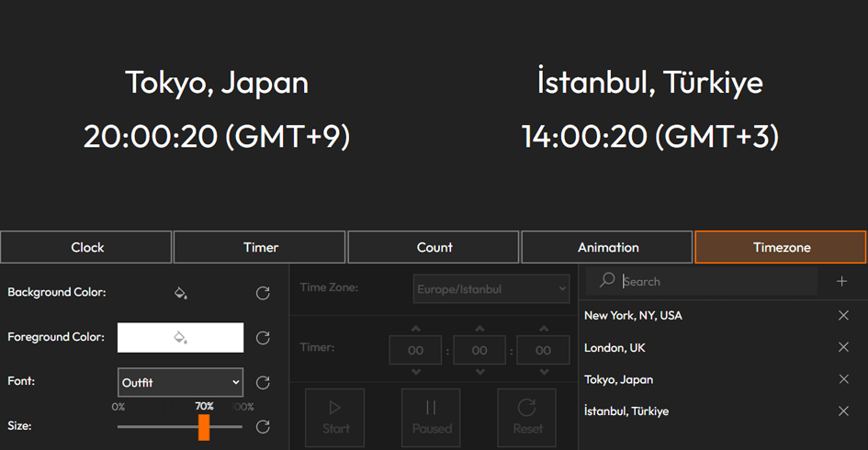The height and width of the screenshot is (450, 868).
Task: Reset the background color to default
Action: (x=263, y=293)
